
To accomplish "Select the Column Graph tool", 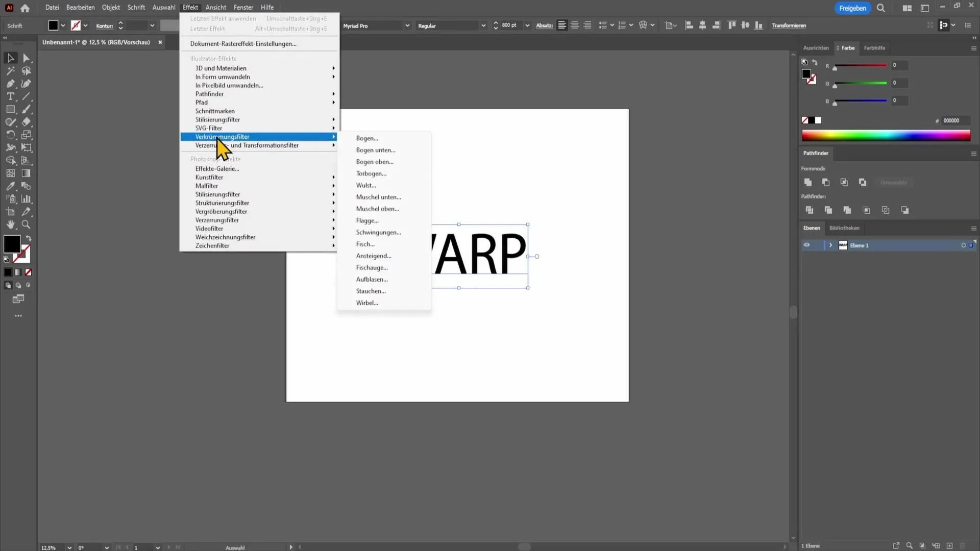I will click(27, 199).
